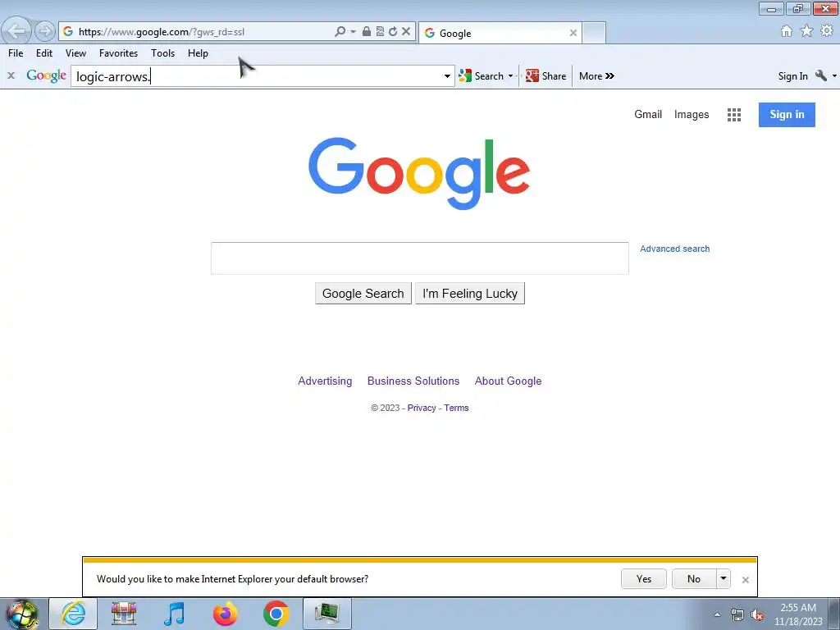Open the Gmail link
840x630 pixels.
click(x=648, y=114)
